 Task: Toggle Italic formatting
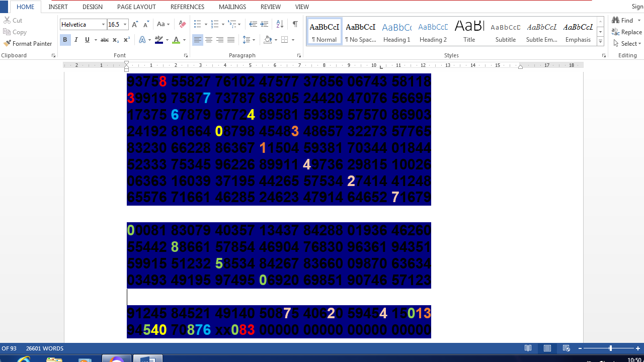tap(76, 40)
